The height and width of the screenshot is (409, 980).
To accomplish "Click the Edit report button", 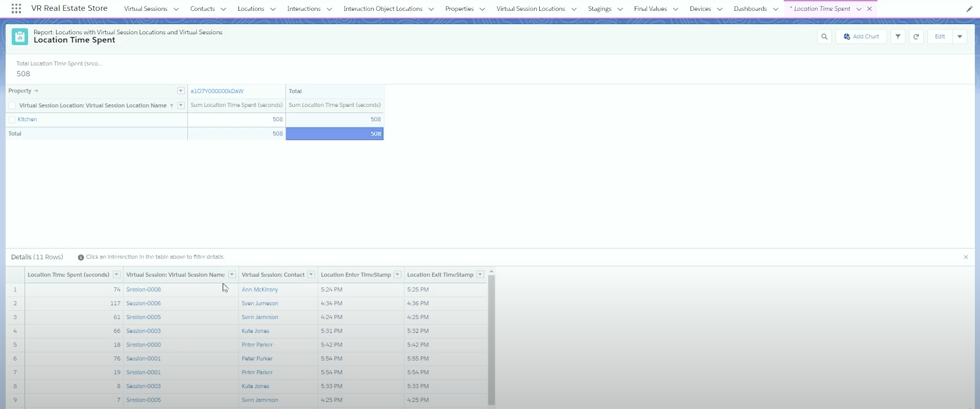I will (940, 37).
